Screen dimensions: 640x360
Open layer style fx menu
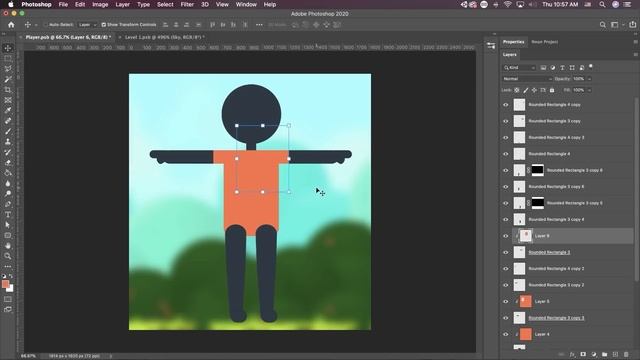572,354
